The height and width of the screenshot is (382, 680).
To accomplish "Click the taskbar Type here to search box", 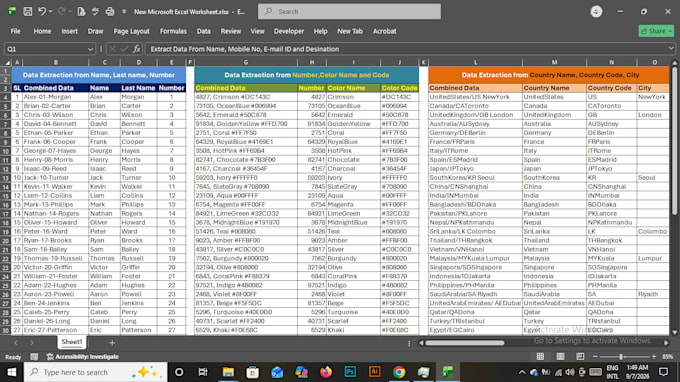I will coord(95,372).
